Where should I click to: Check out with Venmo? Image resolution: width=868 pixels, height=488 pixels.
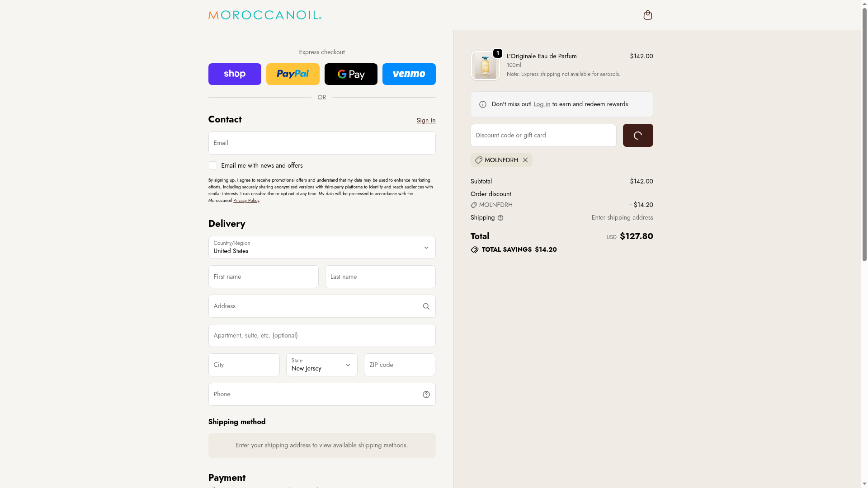(409, 74)
